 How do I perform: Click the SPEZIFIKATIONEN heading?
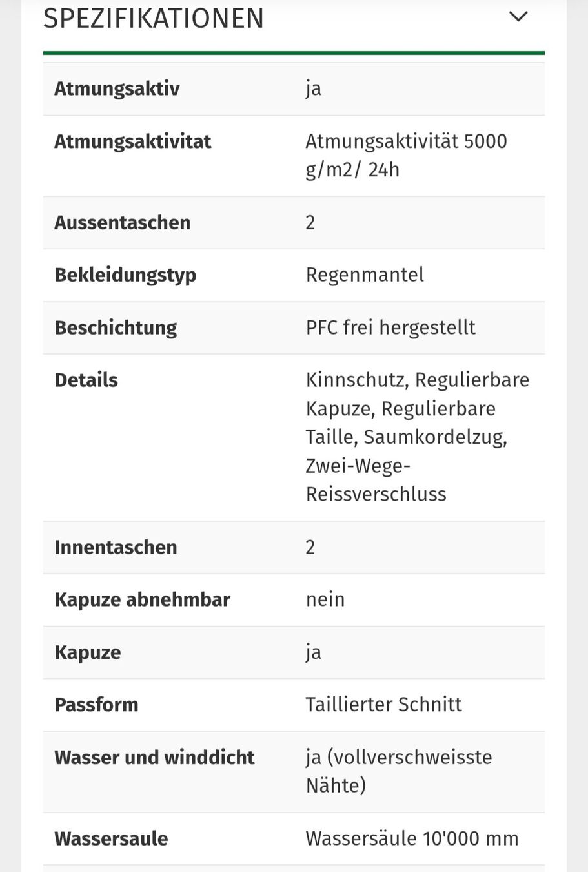[x=154, y=18]
